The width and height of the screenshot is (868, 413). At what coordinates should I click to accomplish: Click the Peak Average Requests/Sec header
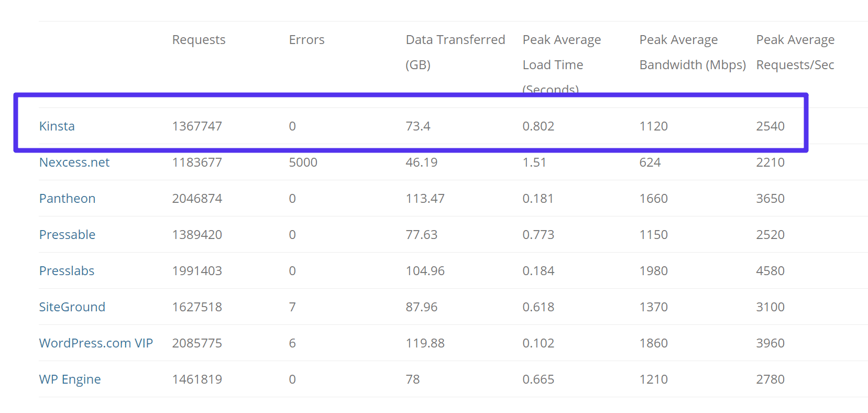coord(795,52)
